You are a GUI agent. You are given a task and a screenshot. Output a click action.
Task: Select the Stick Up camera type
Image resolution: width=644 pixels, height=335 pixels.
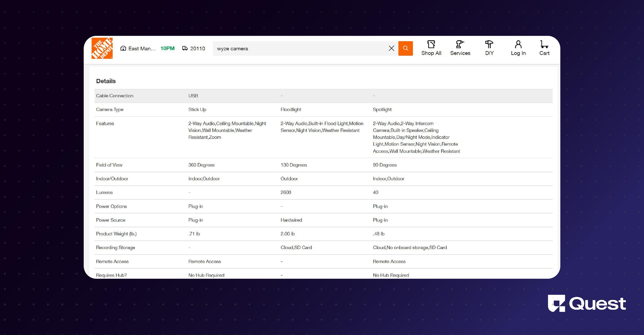tap(197, 110)
